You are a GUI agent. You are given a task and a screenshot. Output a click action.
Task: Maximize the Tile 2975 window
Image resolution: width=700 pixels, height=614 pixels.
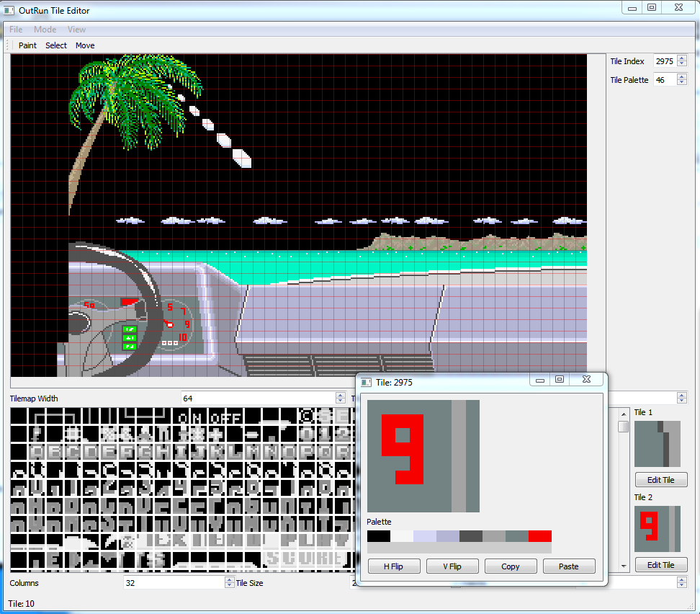[560, 379]
